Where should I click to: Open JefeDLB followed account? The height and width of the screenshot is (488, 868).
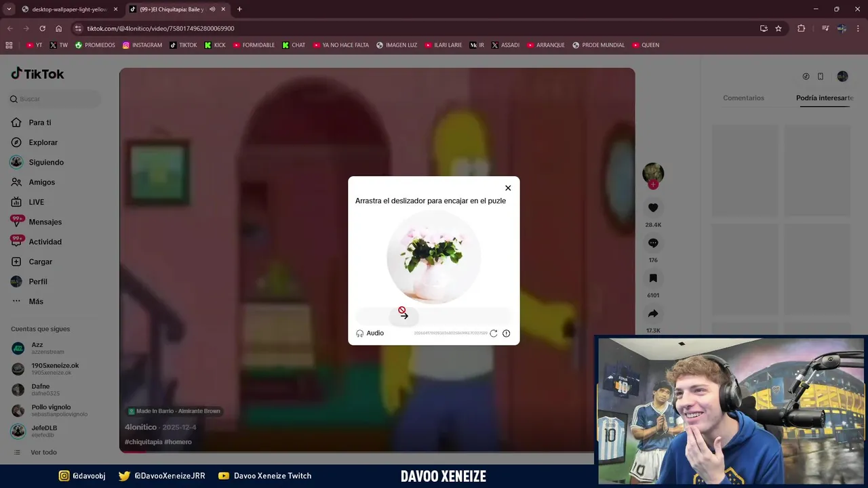[x=44, y=431]
